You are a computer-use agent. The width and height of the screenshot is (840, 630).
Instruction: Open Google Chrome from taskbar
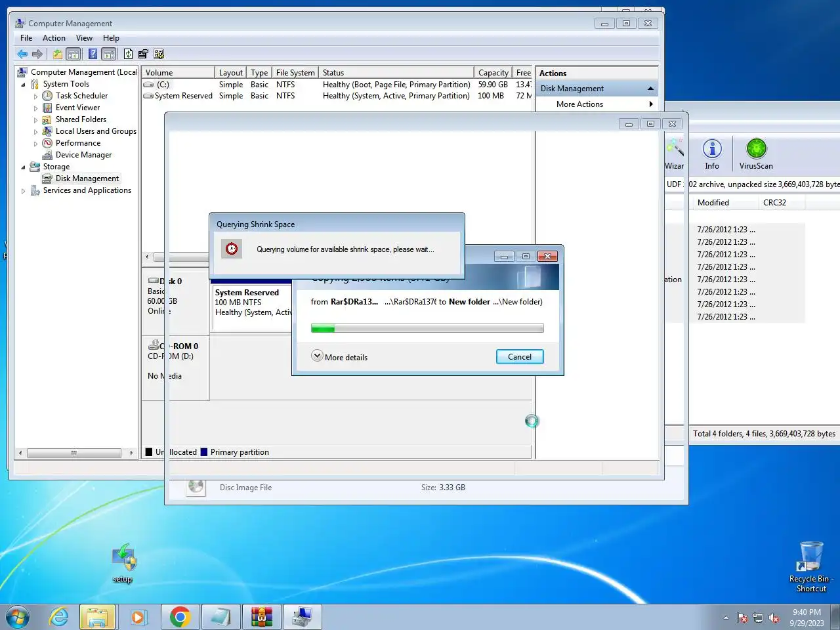pos(180,617)
